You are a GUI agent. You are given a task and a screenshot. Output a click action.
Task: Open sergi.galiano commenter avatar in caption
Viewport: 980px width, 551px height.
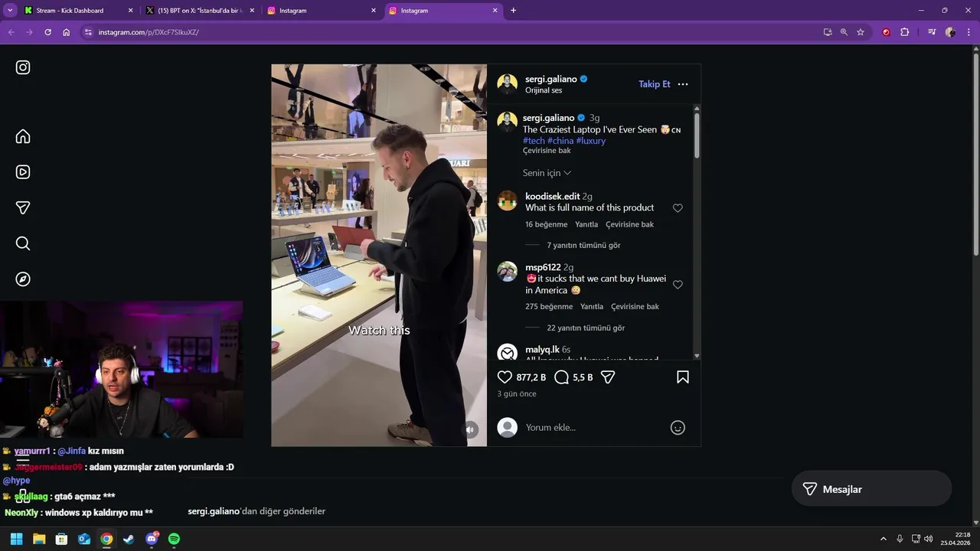coord(507,122)
